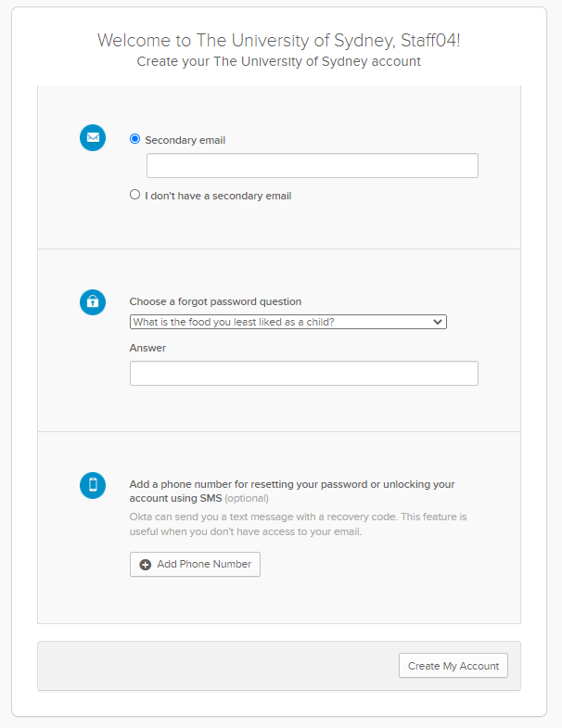
Task: Click the blue mobile phone icon
Action: click(x=93, y=484)
